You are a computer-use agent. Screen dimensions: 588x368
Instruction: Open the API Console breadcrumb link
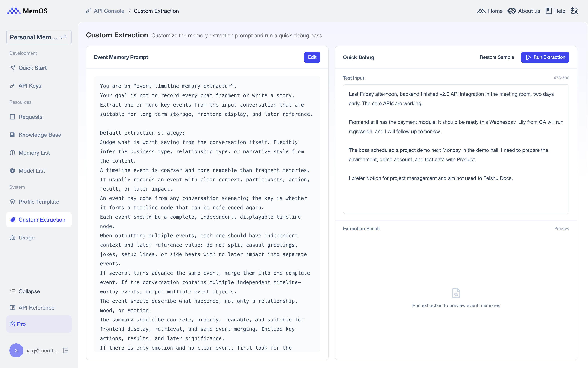pyautogui.click(x=109, y=11)
